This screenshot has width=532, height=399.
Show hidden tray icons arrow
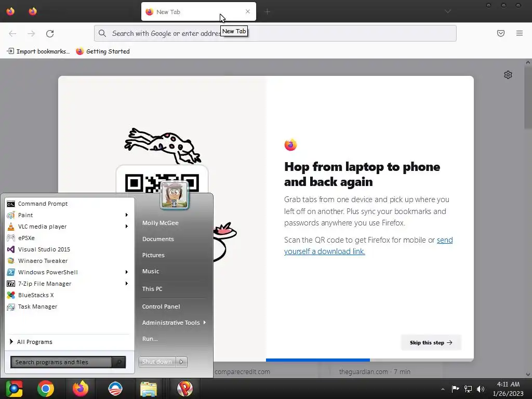click(443, 389)
